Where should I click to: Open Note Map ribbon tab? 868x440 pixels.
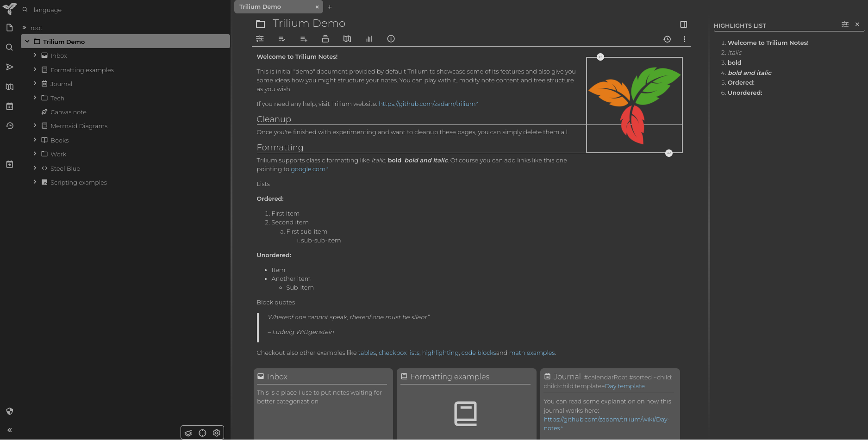(x=347, y=39)
